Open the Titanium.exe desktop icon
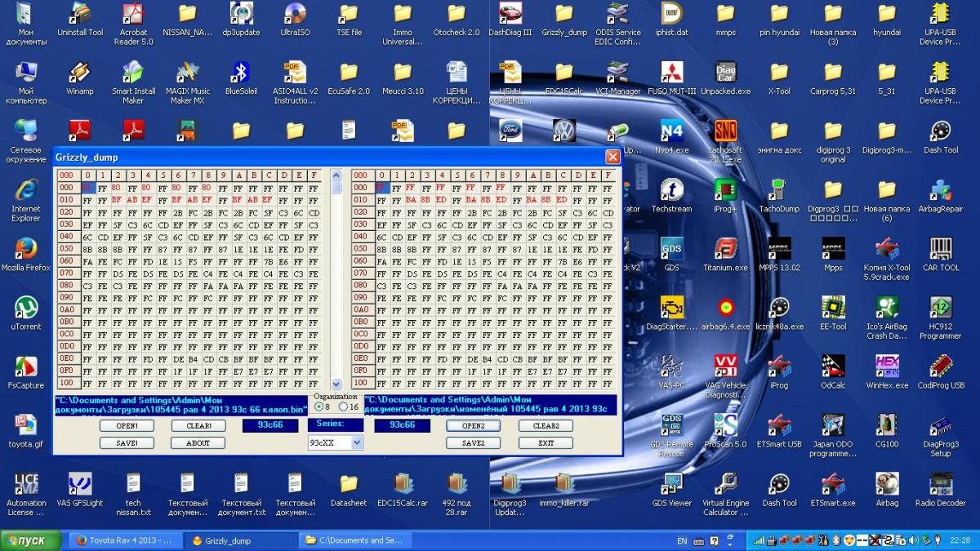 725,255
